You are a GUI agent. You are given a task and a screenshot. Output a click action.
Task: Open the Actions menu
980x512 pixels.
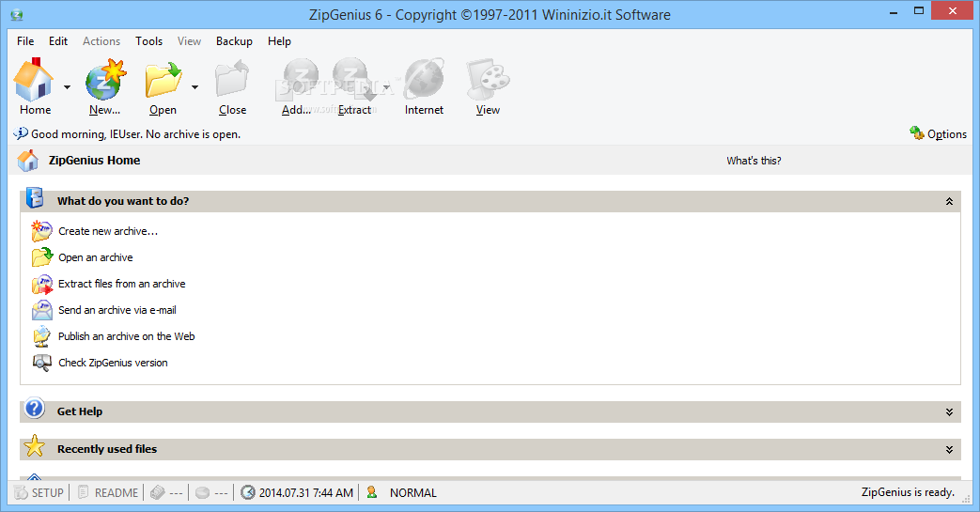(101, 41)
